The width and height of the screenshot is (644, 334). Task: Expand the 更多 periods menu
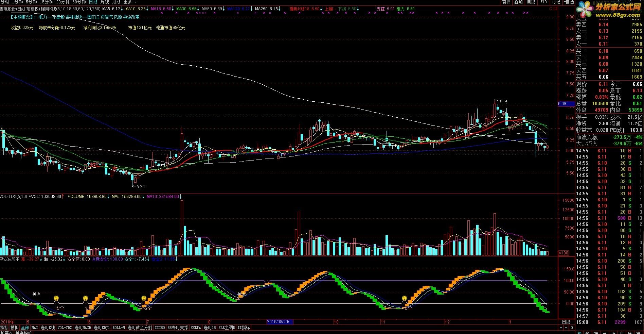click(130, 2)
